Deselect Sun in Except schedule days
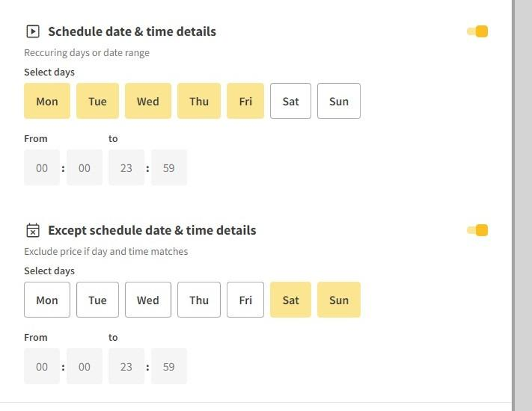Screen dimensions: 532x411 pyautogui.click(x=339, y=300)
